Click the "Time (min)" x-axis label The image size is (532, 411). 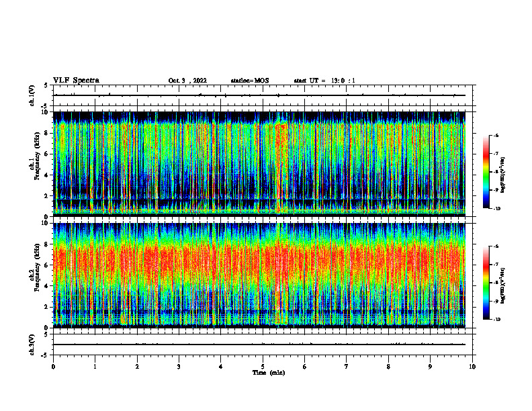[269, 373]
